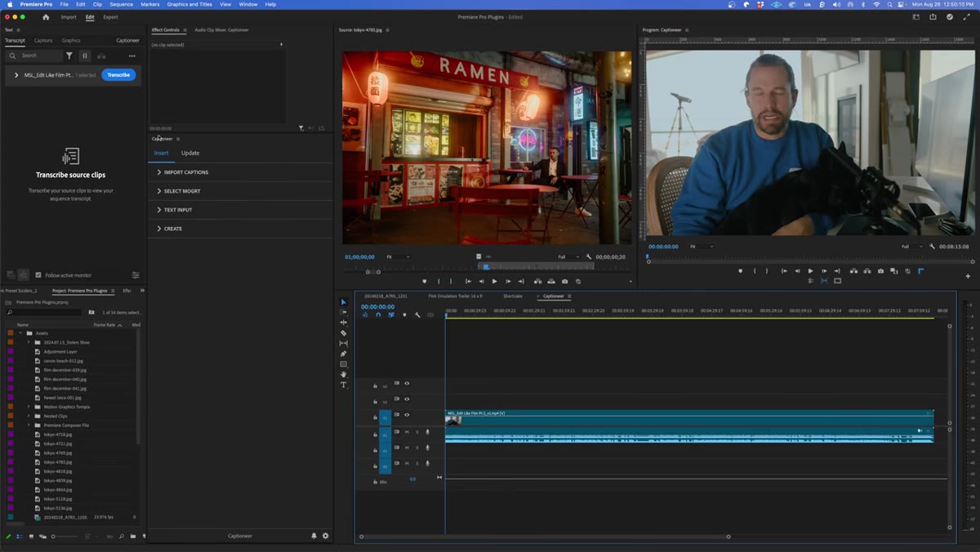
Task: Toggle V1 track output eye
Action: pyautogui.click(x=407, y=415)
